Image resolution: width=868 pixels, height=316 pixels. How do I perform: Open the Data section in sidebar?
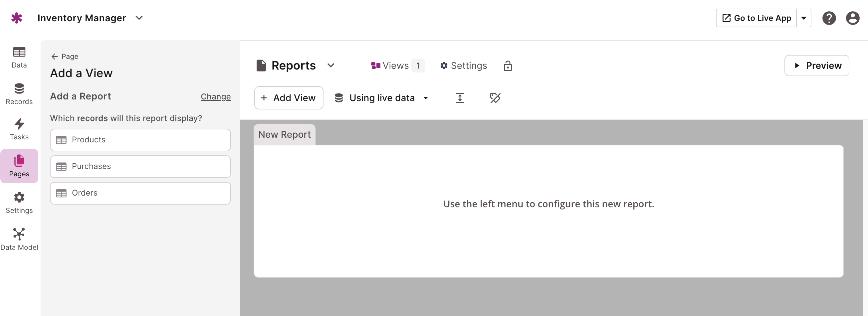click(x=19, y=57)
